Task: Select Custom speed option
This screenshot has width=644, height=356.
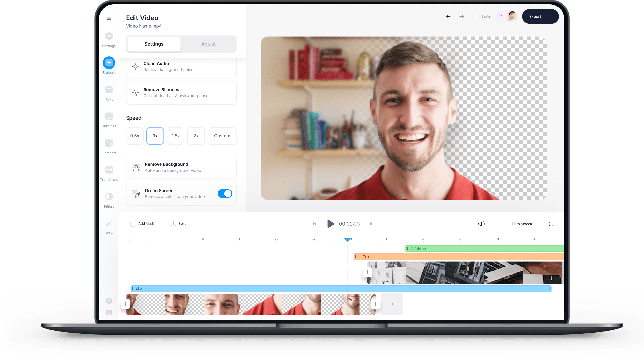Action: point(222,136)
